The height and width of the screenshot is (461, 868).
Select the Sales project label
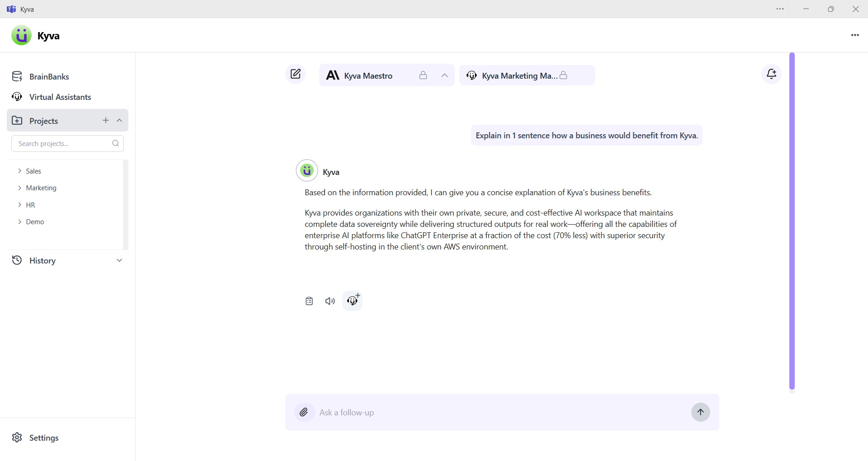click(x=33, y=171)
